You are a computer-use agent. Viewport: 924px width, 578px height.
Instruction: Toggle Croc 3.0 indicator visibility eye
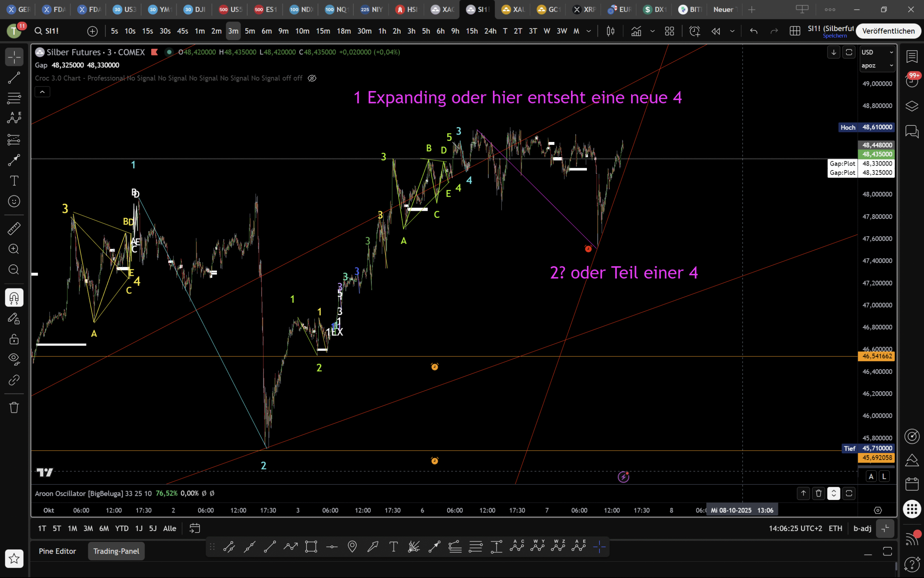(312, 78)
